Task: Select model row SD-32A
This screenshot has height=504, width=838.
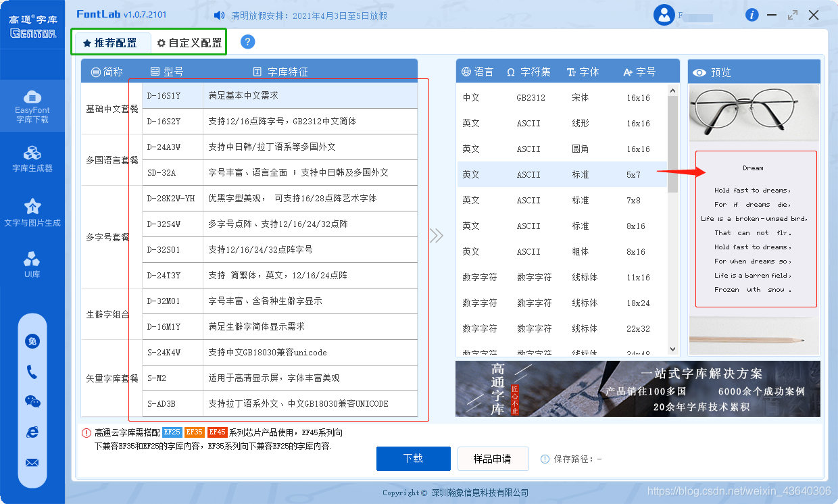Action: (x=280, y=173)
